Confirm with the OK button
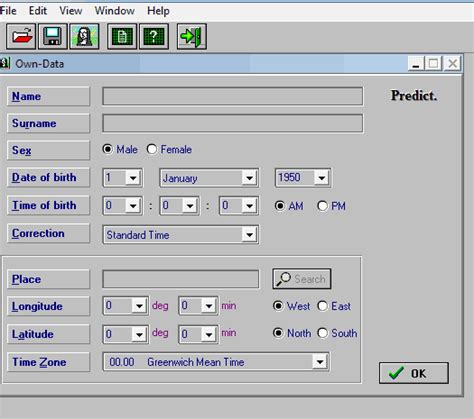This screenshot has height=419, width=474. (414, 373)
